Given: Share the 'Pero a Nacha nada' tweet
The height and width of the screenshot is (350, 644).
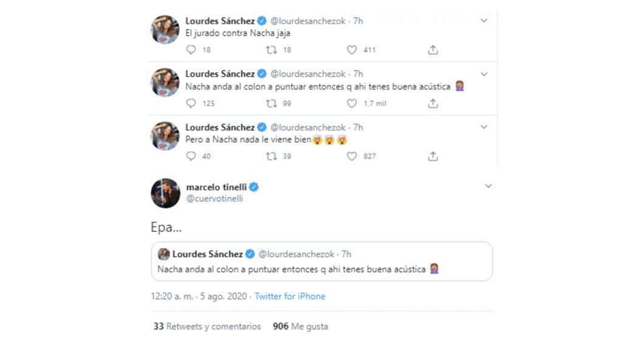Looking at the screenshot, I should [x=433, y=156].
